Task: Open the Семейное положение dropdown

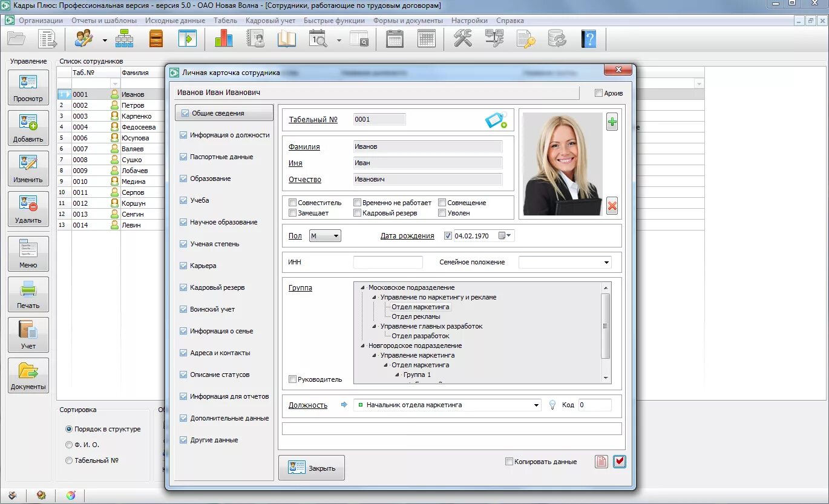Action: coord(606,263)
